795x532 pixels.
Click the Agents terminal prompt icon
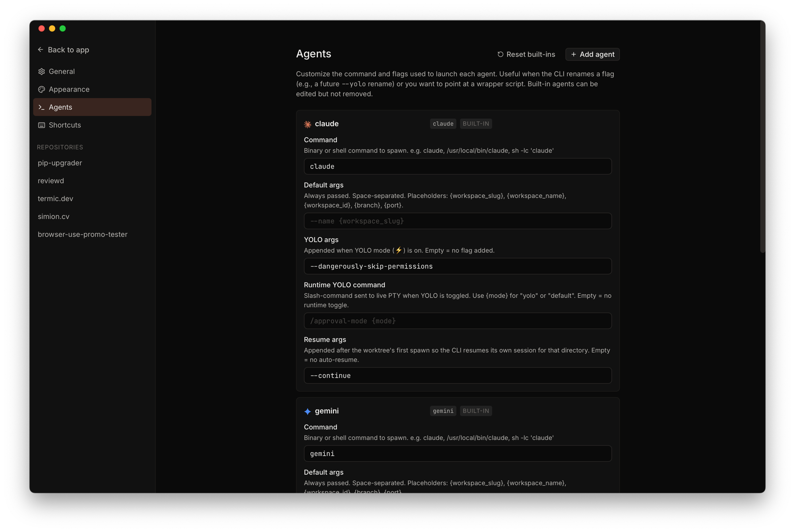[42, 107]
